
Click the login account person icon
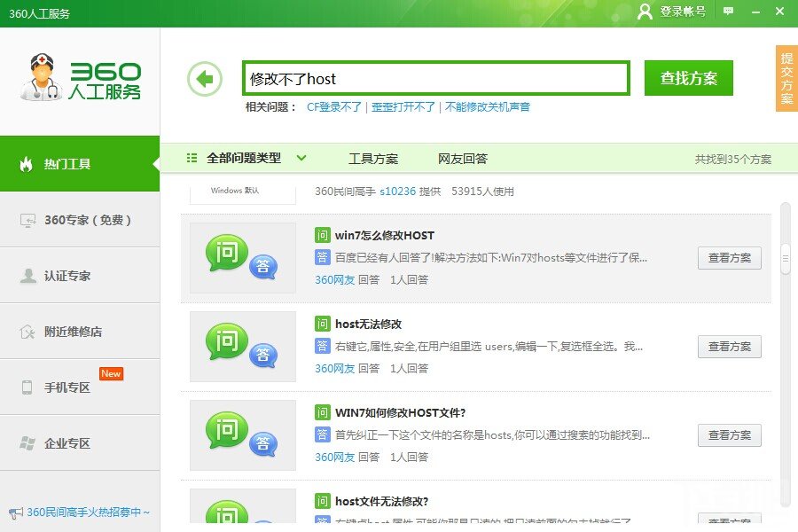pos(645,12)
